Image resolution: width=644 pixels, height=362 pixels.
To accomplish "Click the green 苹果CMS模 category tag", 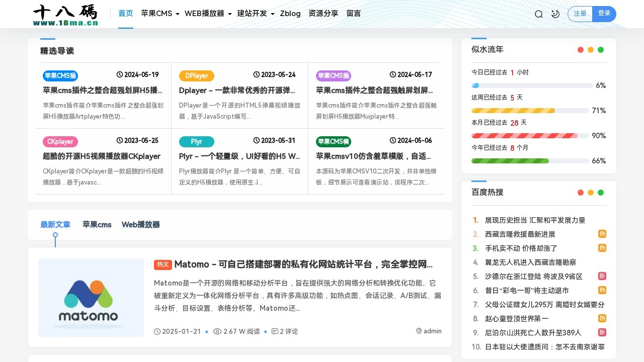I will tap(334, 142).
